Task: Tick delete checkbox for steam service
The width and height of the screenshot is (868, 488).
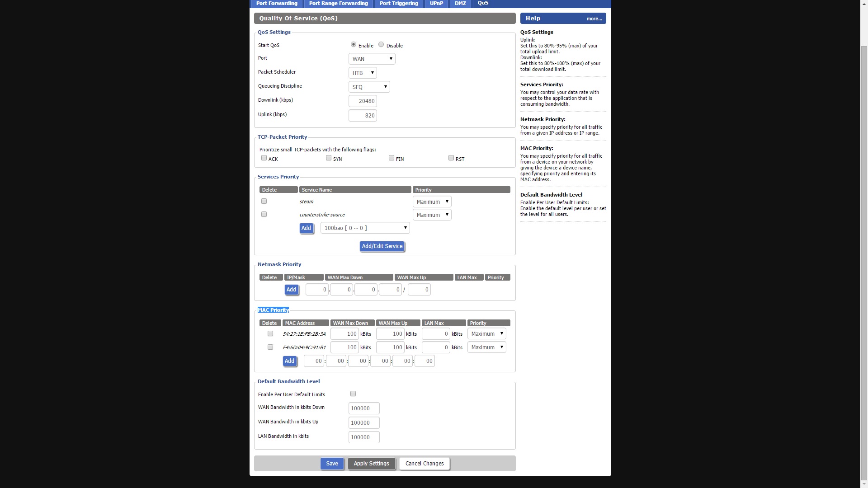Action: (x=264, y=202)
